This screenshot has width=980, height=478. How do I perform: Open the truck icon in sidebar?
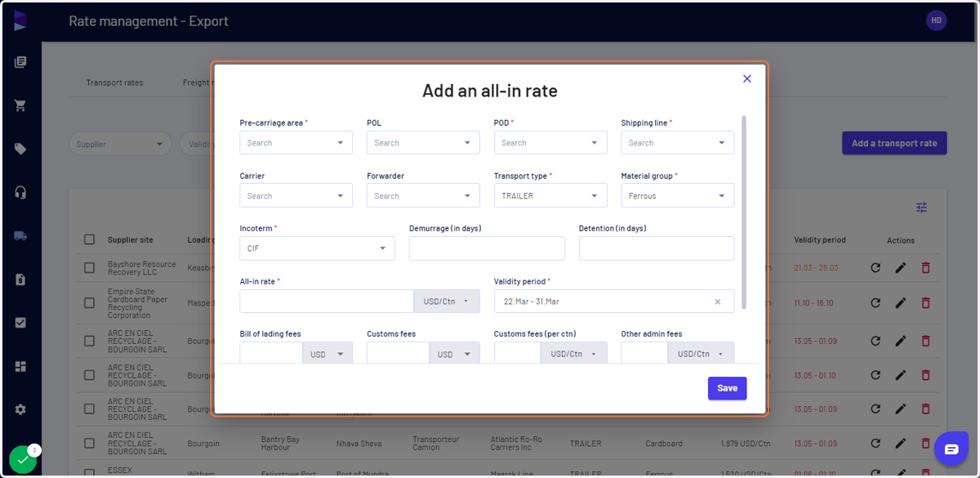click(20, 235)
